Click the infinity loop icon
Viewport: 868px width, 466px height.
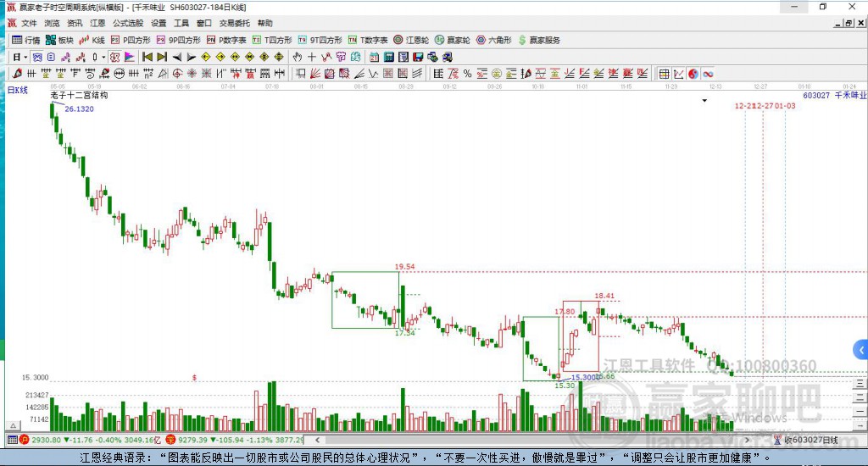(708, 74)
